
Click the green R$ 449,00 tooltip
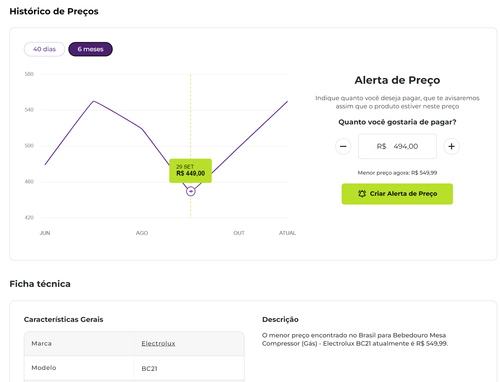190,171
